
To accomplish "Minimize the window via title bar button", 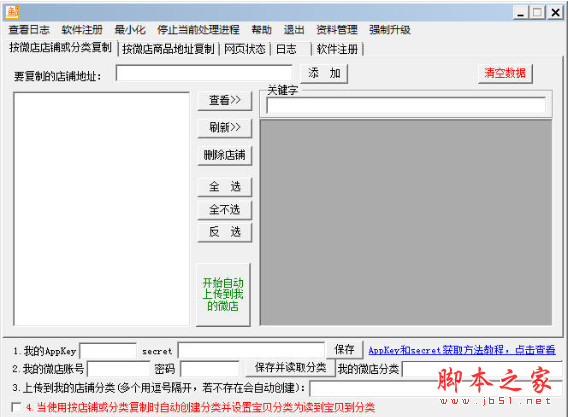I will pyautogui.click(x=521, y=13).
